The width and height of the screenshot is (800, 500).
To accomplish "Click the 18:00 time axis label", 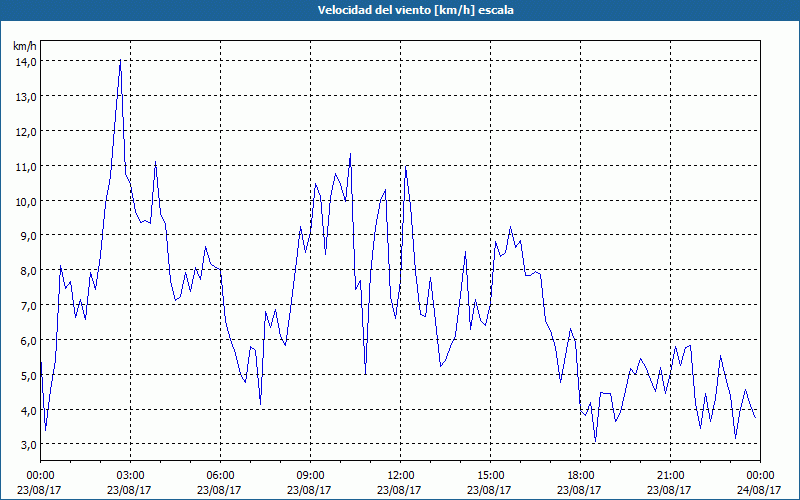I will click(580, 476).
